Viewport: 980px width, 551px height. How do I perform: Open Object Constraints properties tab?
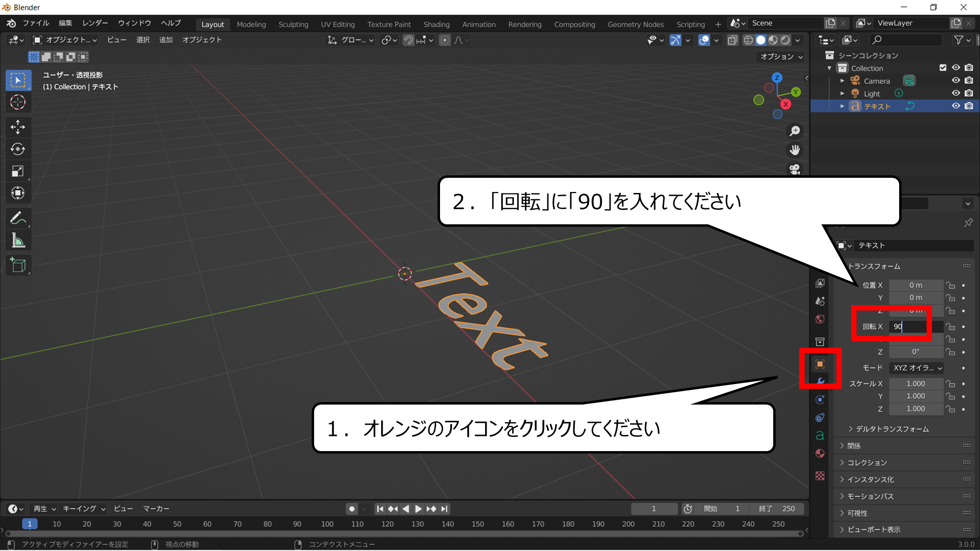pyautogui.click(x=820, y=418)
